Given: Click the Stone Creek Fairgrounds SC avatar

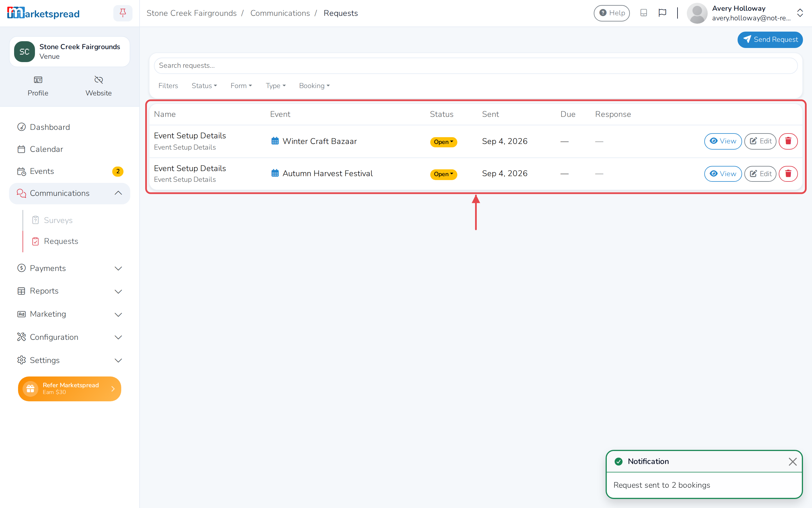Looking at the screenshot, I should click(25, 52).
